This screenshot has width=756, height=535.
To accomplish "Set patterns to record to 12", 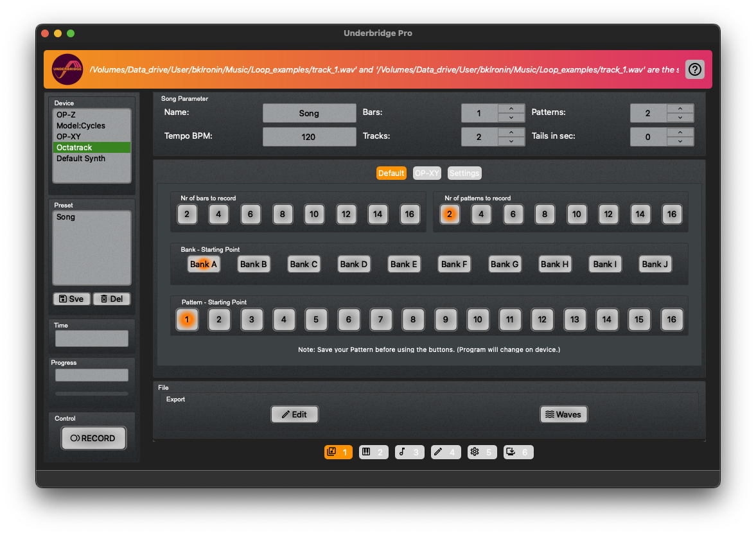I will point(608,214).
